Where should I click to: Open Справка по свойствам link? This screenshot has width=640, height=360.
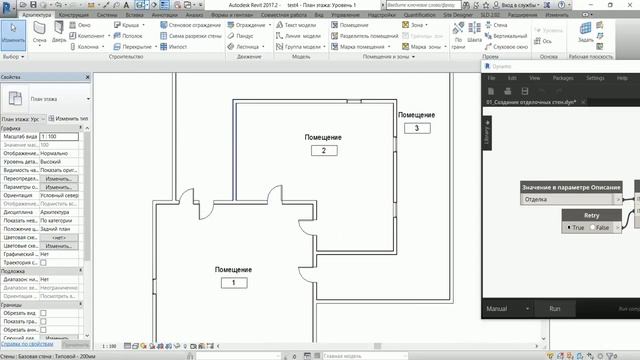27,344
